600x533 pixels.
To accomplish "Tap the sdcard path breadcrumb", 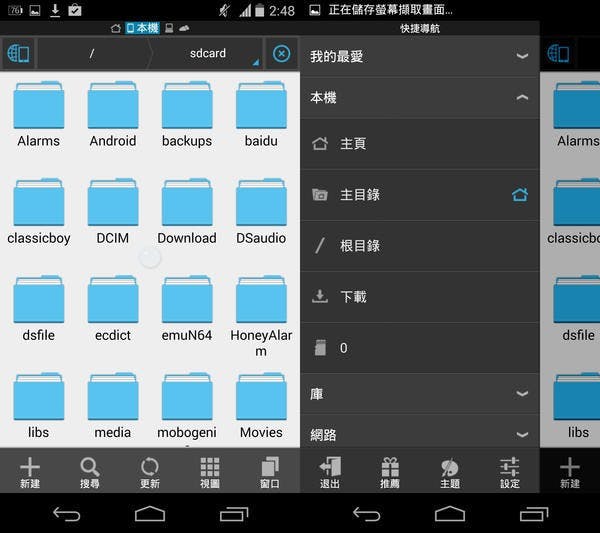I will [x=208, y=54].
